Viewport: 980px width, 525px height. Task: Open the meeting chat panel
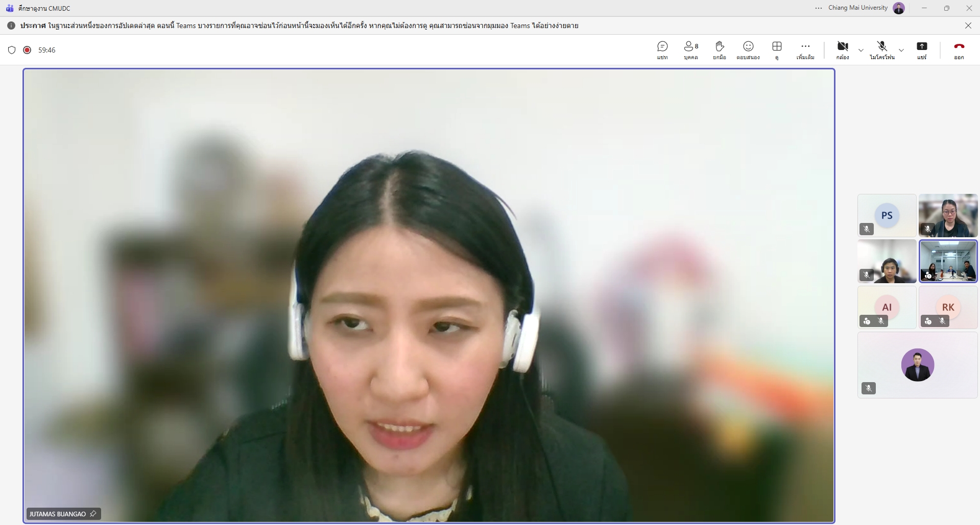coord(662,50)
